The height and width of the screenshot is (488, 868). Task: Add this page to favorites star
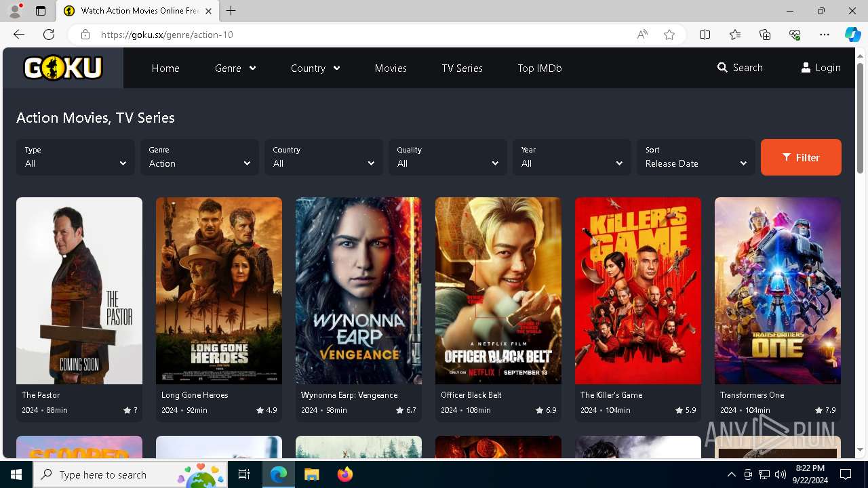pyautogui.click(x=669, y=35)
